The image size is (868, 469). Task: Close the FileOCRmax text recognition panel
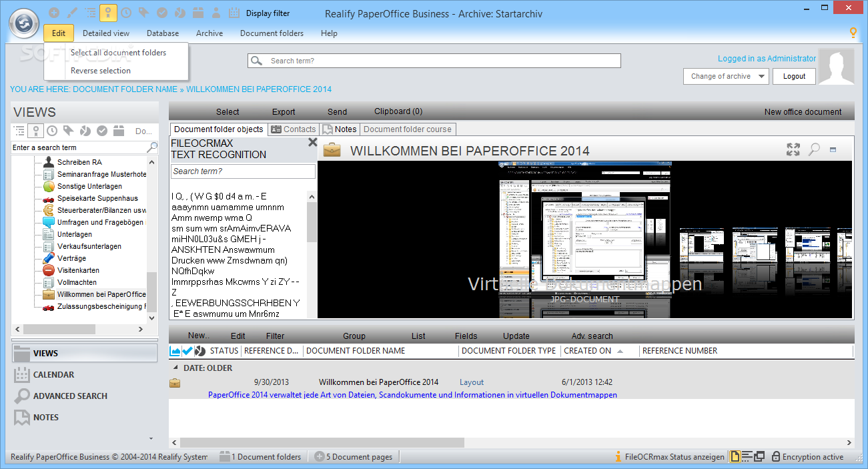point(312,142)
